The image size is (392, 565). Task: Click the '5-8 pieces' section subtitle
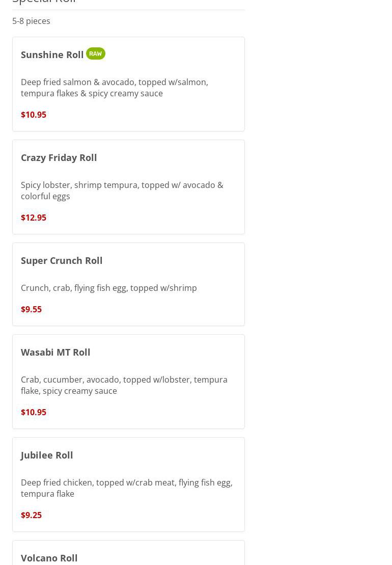[32, 21]
